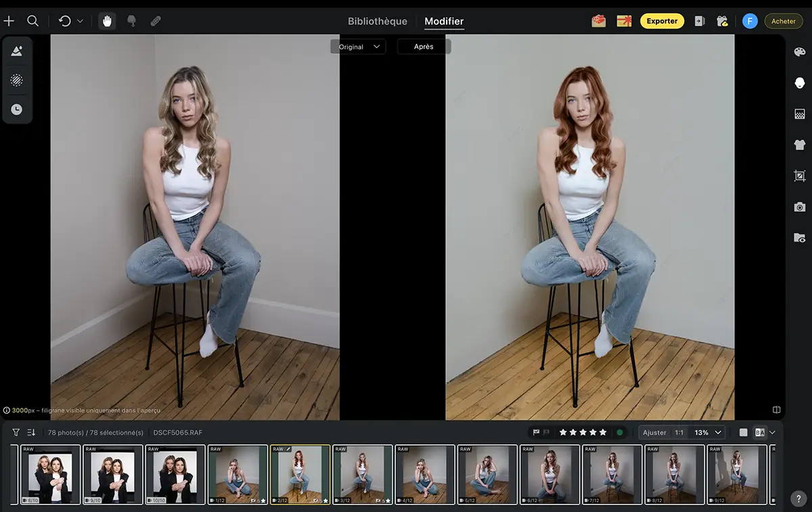Select the clone stamp tool icon
812x512 pixels.
132,21
